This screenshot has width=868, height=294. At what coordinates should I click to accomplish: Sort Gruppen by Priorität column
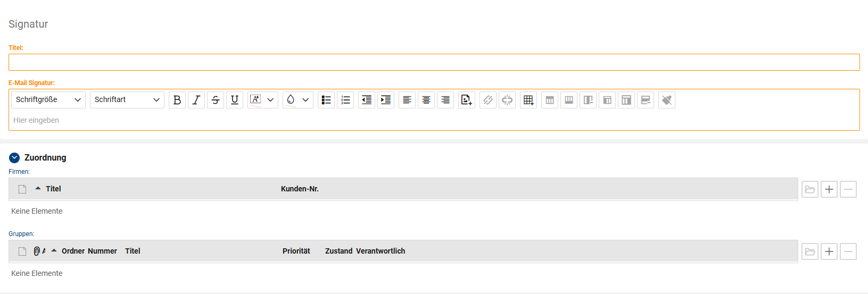(x=296, y=251)
